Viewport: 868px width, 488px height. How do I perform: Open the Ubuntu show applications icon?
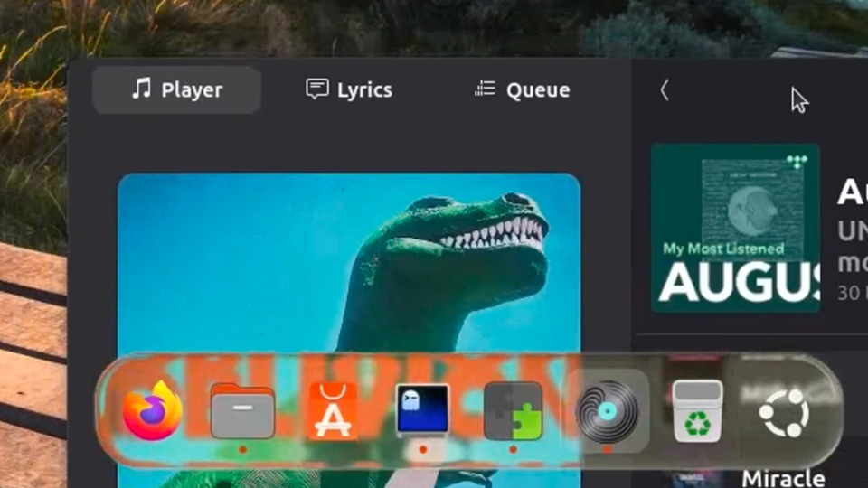[785, 413]
